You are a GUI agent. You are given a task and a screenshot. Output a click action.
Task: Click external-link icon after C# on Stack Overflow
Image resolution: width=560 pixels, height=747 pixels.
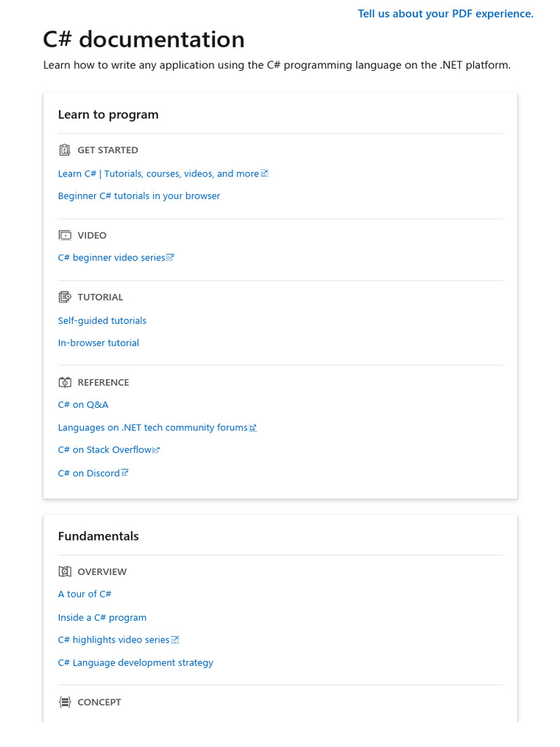[x=156, y=450]
